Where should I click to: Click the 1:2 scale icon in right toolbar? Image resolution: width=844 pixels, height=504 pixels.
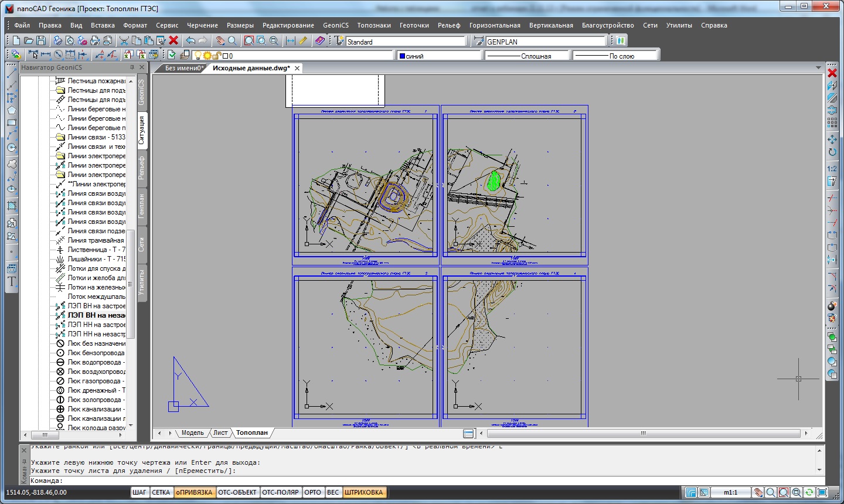pos(832,169)
